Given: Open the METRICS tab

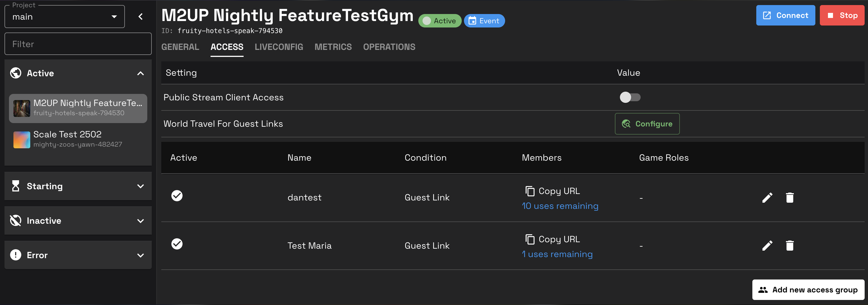Looking at the screenshot, I should click(x=333, y=47).
